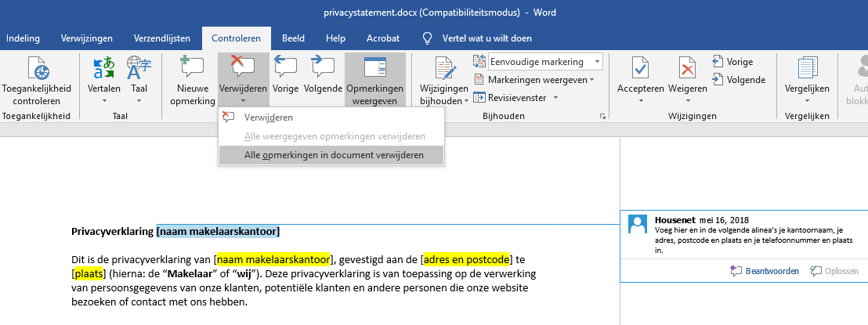Click Vertel wat u wilt doen search

(487, 38)
